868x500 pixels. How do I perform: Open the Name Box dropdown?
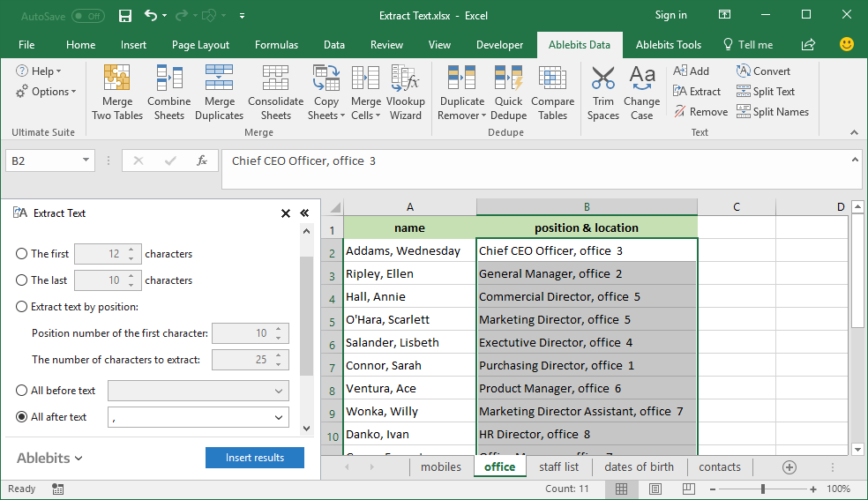(x=86, y=160)
